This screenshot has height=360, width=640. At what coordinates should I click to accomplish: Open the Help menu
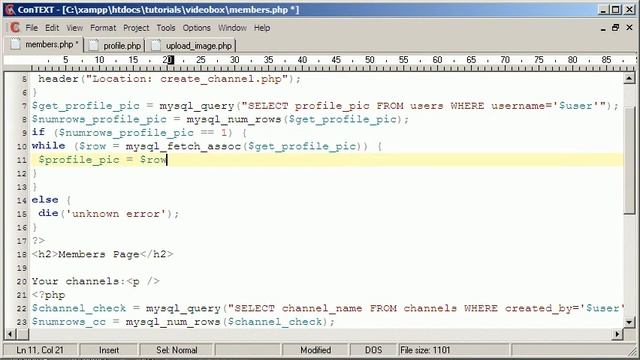tap(262, 28)
